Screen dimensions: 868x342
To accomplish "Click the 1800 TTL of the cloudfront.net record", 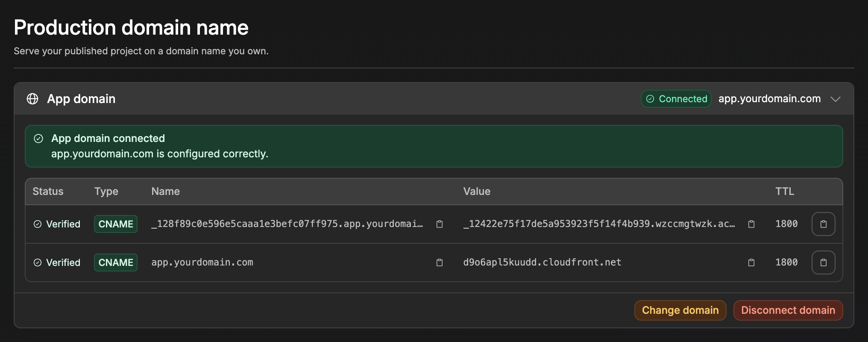I will (x=786, y=262).
